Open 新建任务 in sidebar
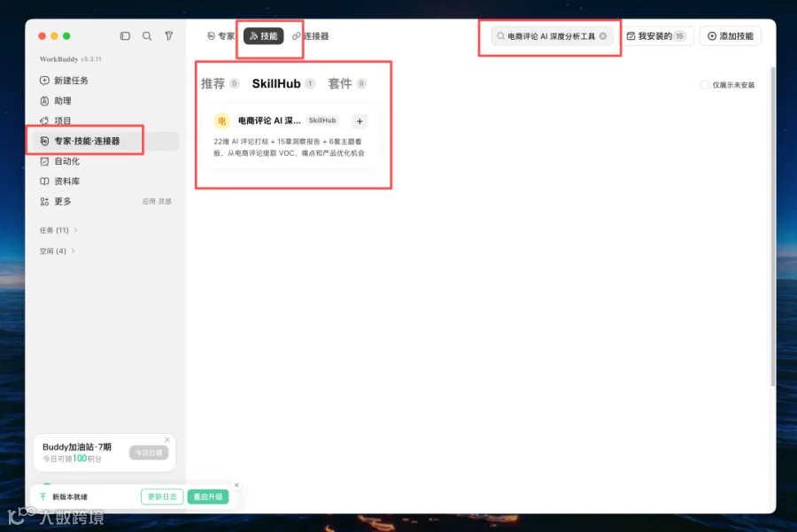The image size is (797, 532). 64,81
